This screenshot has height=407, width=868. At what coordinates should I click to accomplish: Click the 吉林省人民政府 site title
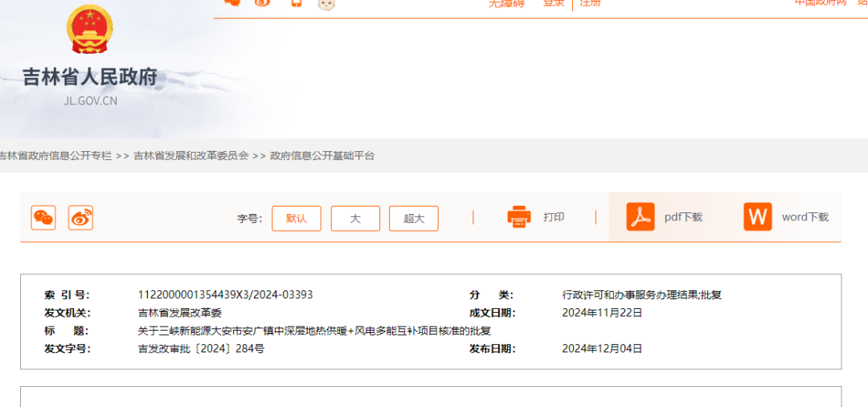[90, 78]
